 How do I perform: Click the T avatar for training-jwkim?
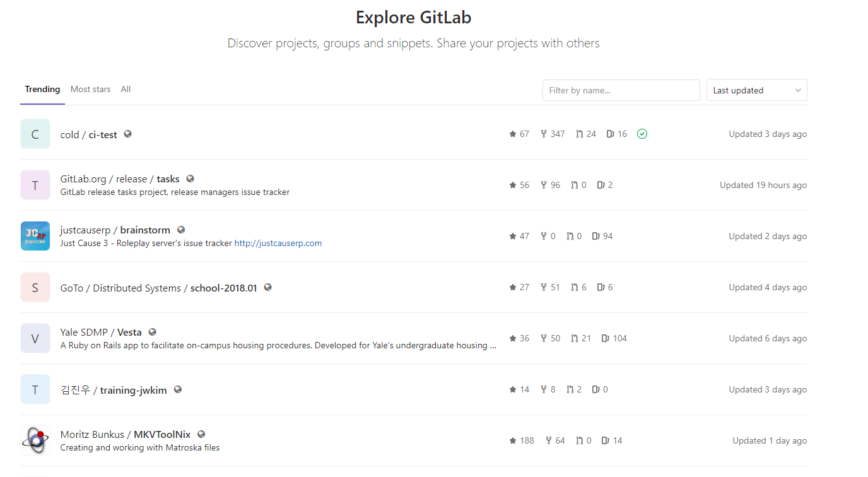click(35, 389)
